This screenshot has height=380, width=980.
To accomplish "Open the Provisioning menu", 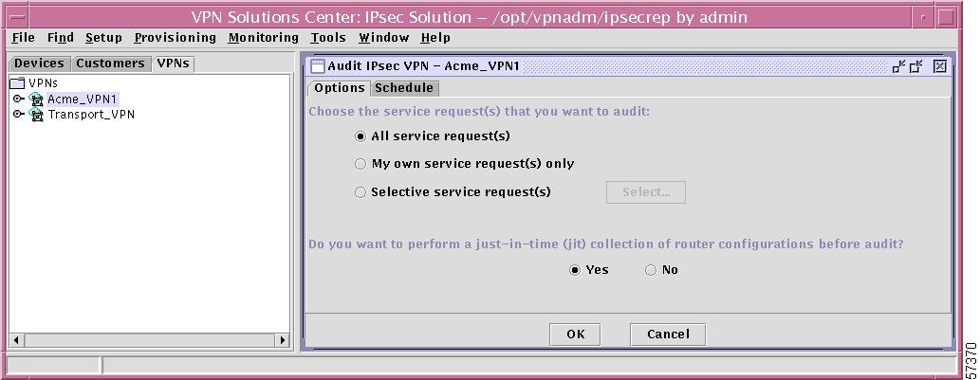I will 175,38.
